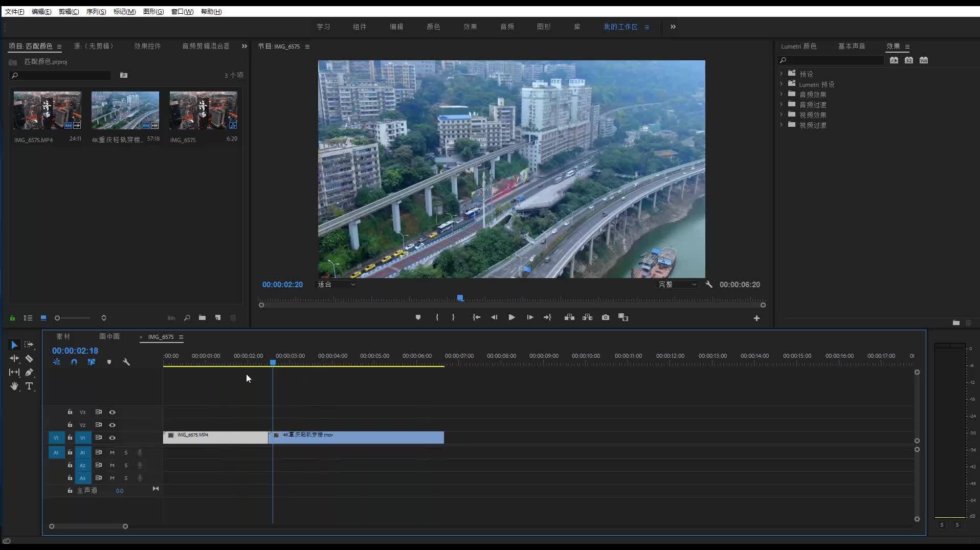Expand the 音频过渡 folder

tap(782, 105)
